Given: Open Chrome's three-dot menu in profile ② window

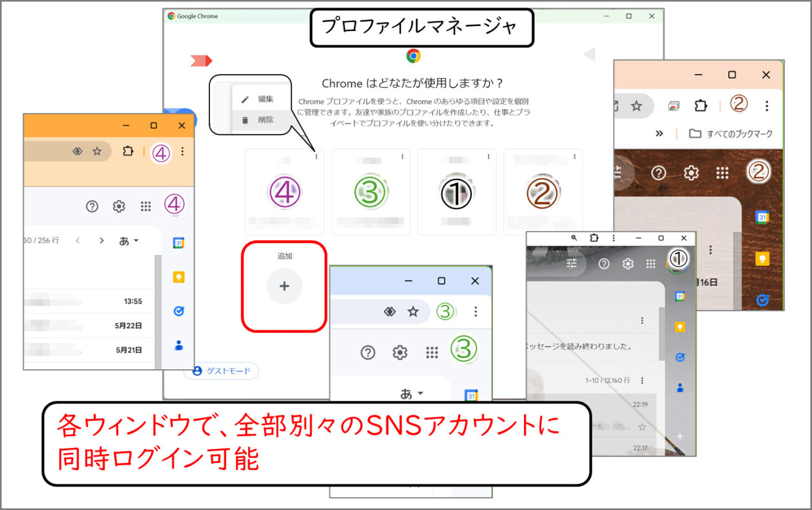Looking at the screenshot, I should 767,106.
